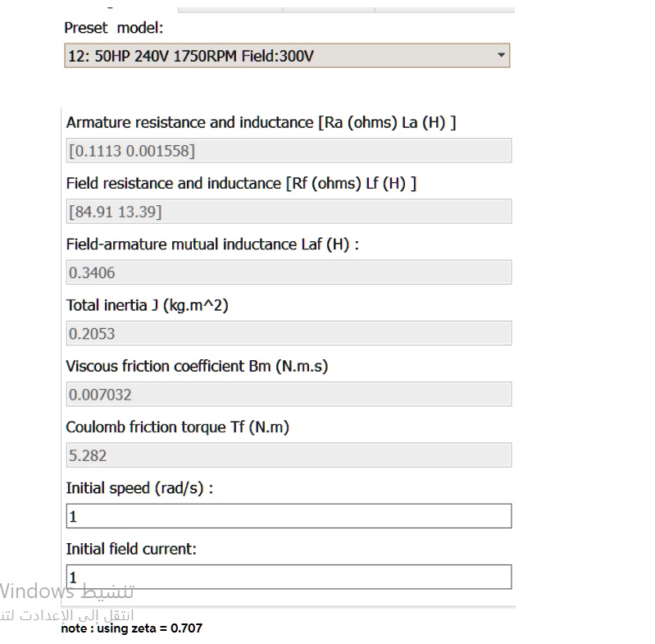This screenshot has width=655, height=644.
Task: Click the Total inertia J label
Action: [x=148, y=305]
